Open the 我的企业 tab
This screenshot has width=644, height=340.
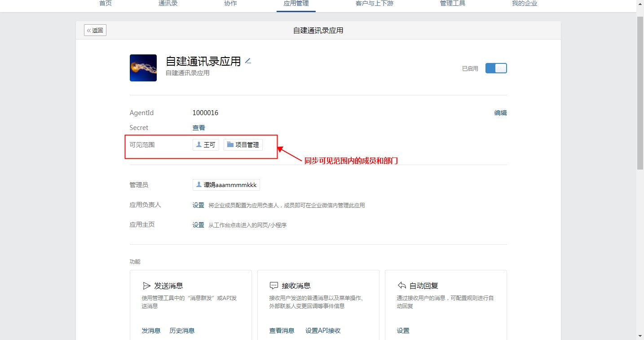(x=525, y=4)
